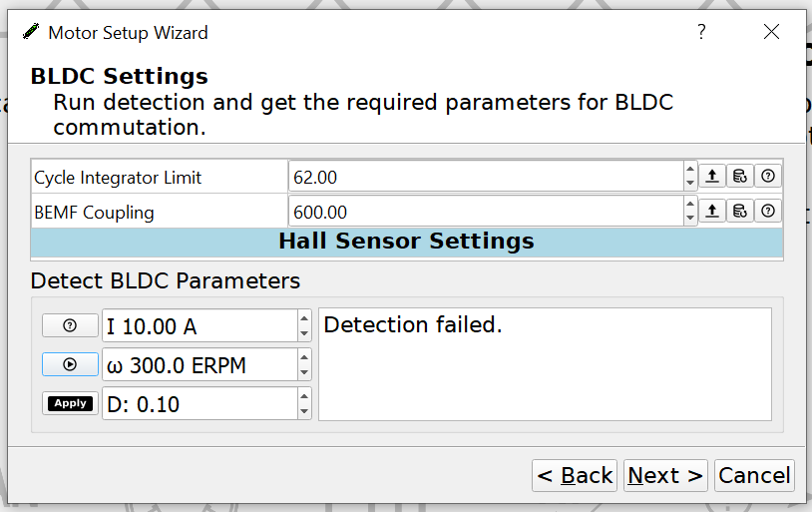Click the database restore icon for BEMF Coupling
This screenshot has width=812, height=512.
tap(739, 211)
